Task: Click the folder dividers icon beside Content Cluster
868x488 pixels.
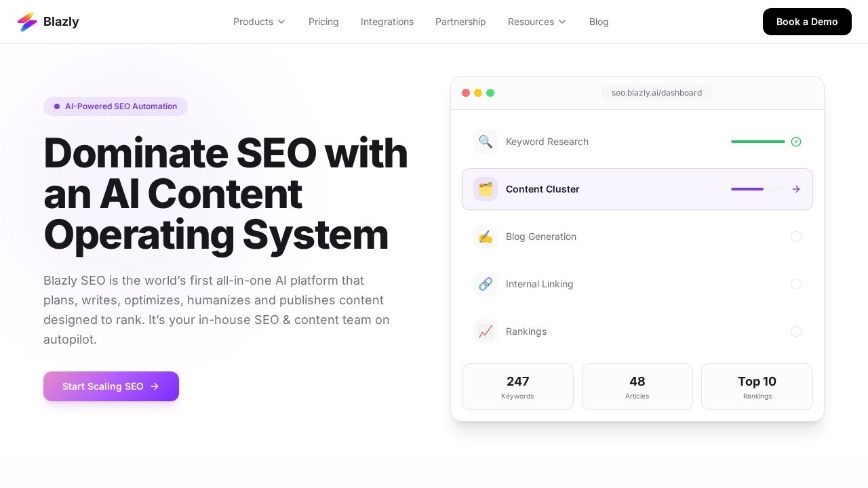Action: [x=486, y=189]
